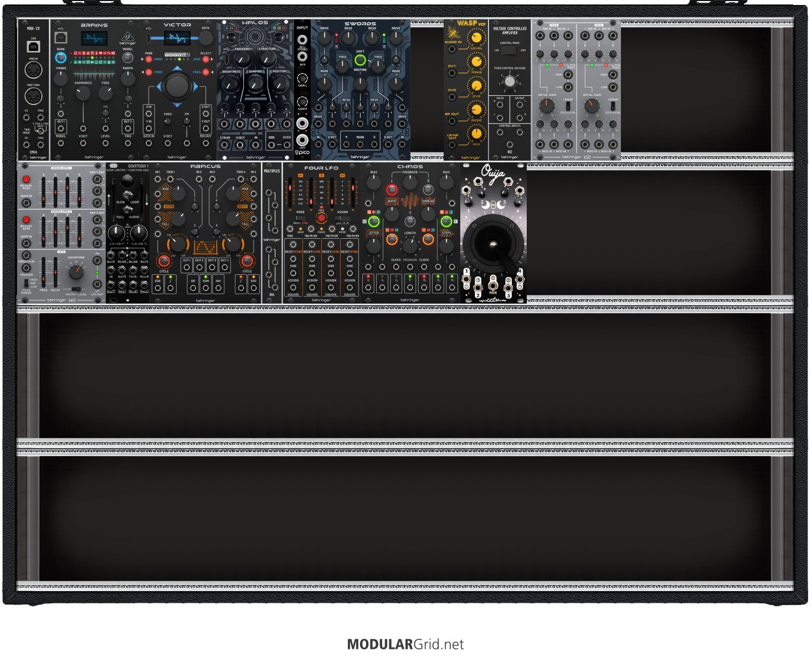
Task: Flip the FREQ RANGE switch on 140
Action: click(x=25, y=283)
